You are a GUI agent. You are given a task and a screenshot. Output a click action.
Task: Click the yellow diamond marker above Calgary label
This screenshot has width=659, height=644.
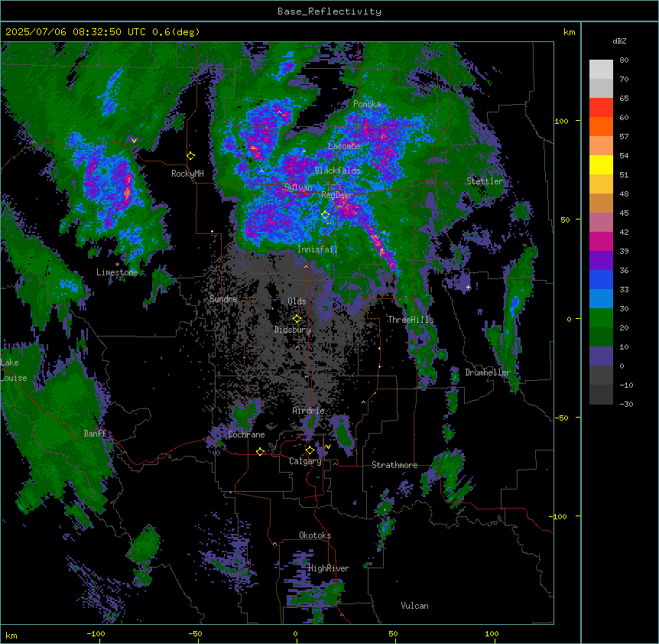(x=310, y=450)
